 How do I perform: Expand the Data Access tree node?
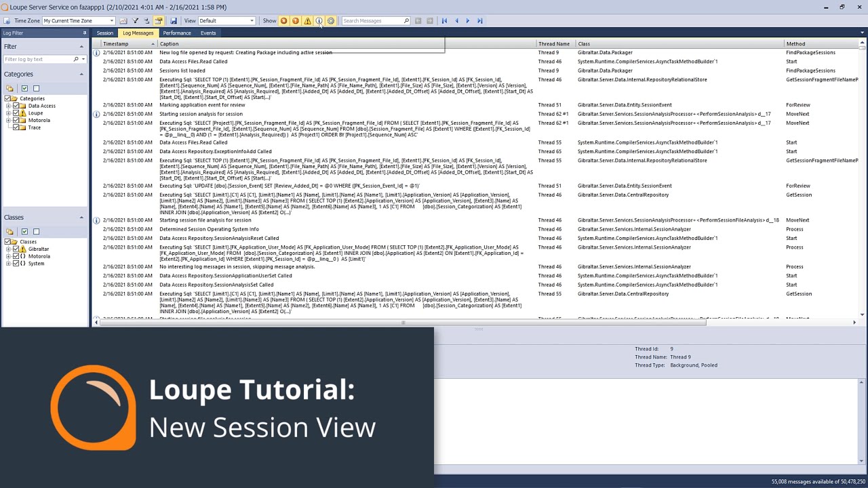click(x=8, y=106)
